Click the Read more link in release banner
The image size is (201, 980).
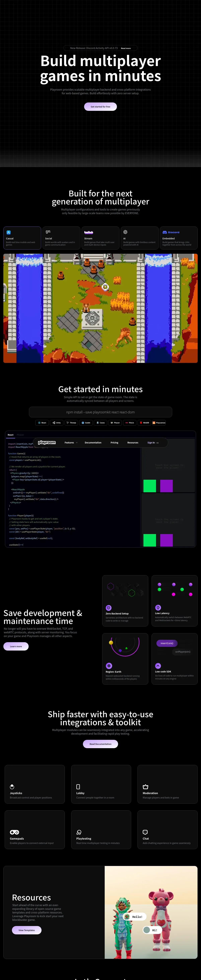[126, 48]
